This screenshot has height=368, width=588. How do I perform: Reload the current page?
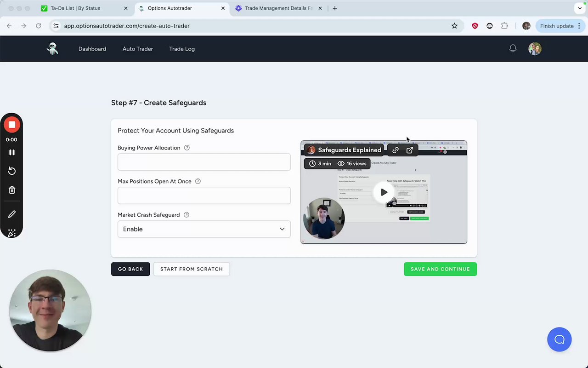[39, 26]
